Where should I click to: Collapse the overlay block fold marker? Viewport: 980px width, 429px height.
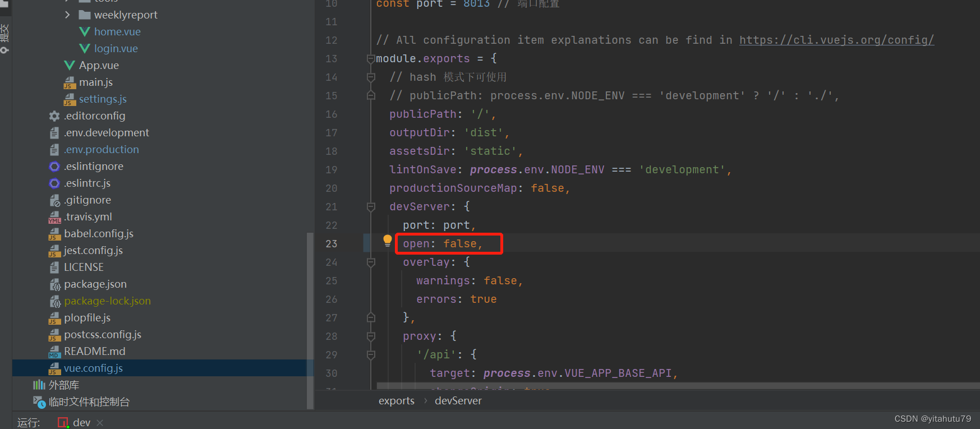coord(371,262)
